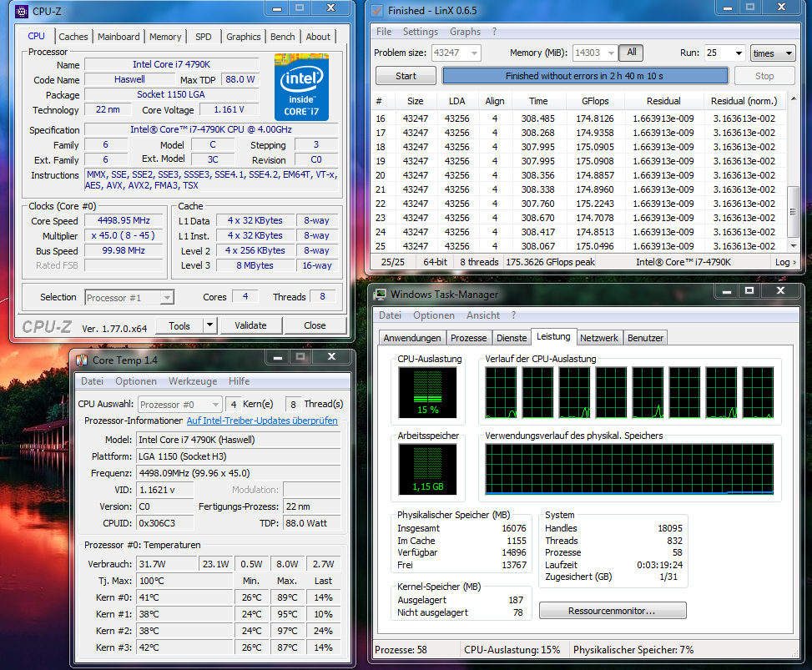Click the LinX title bar checkmark icon
This screenshot has width=812, height=670.
(377, 10)
